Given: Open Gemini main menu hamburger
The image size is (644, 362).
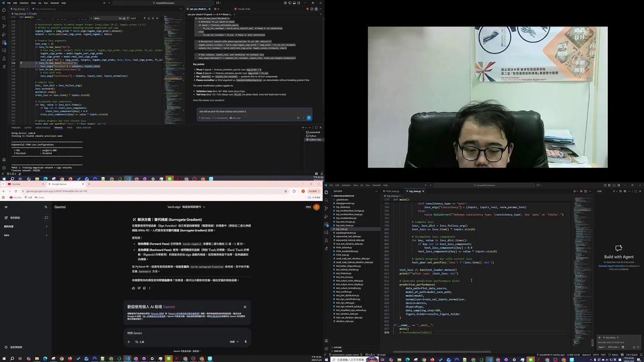Looking at the screenshot, I should pos(6,207).
